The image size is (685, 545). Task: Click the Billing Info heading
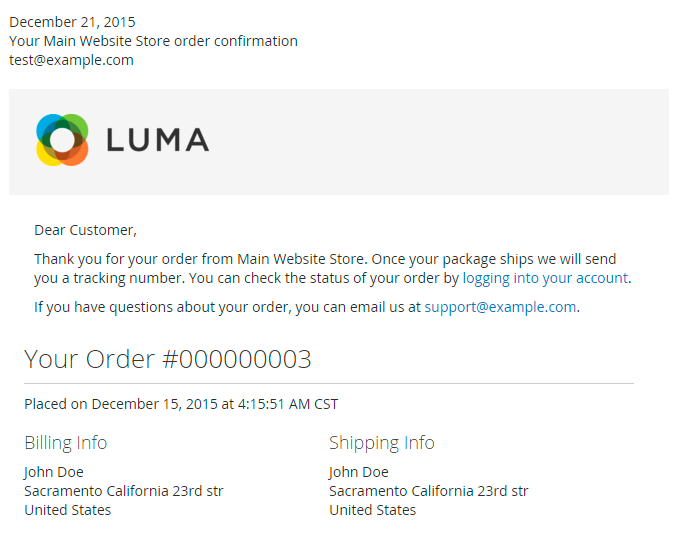65,442
